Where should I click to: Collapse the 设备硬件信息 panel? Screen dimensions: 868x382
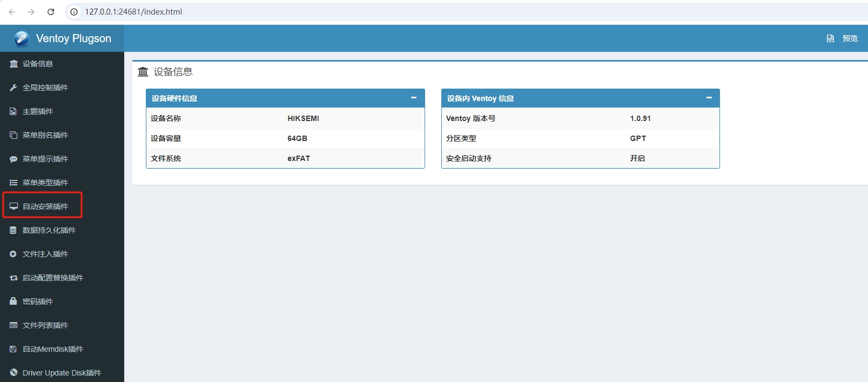[x=414, y=98]
